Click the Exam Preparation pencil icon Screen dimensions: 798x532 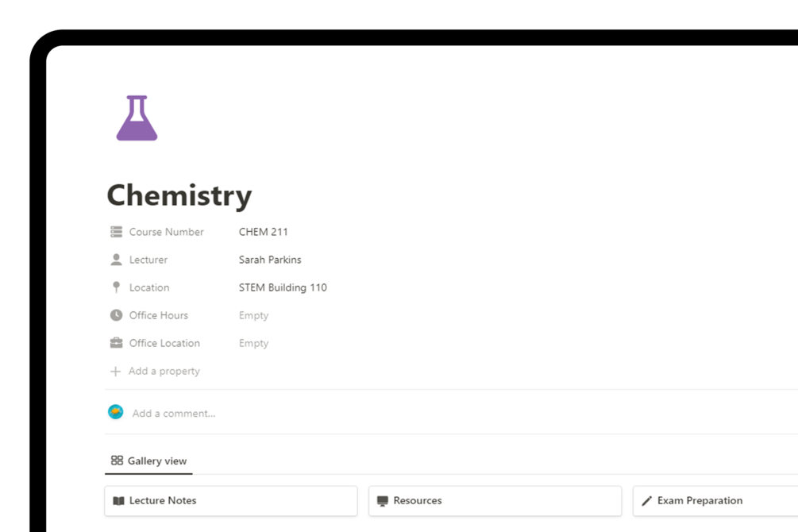point(646,501)
